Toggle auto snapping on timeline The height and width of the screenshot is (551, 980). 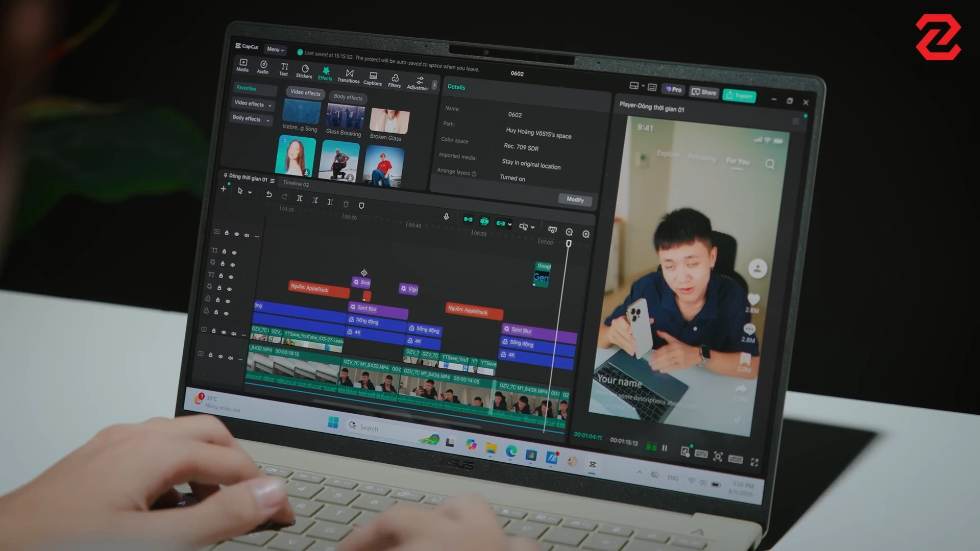(x=484, y=221)
